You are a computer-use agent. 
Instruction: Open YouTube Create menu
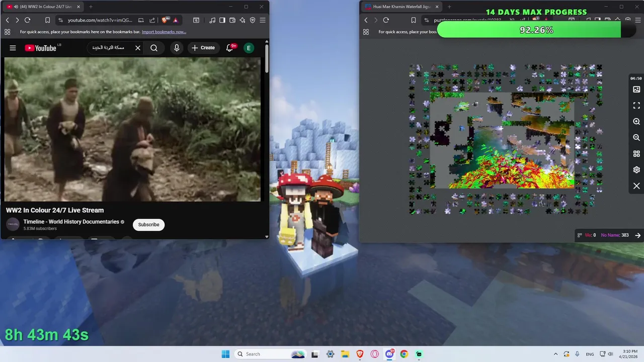click(203, 48)
